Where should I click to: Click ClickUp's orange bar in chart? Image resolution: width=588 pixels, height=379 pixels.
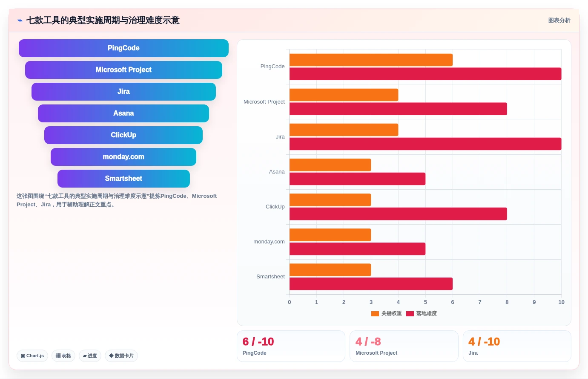coord(330,200)
